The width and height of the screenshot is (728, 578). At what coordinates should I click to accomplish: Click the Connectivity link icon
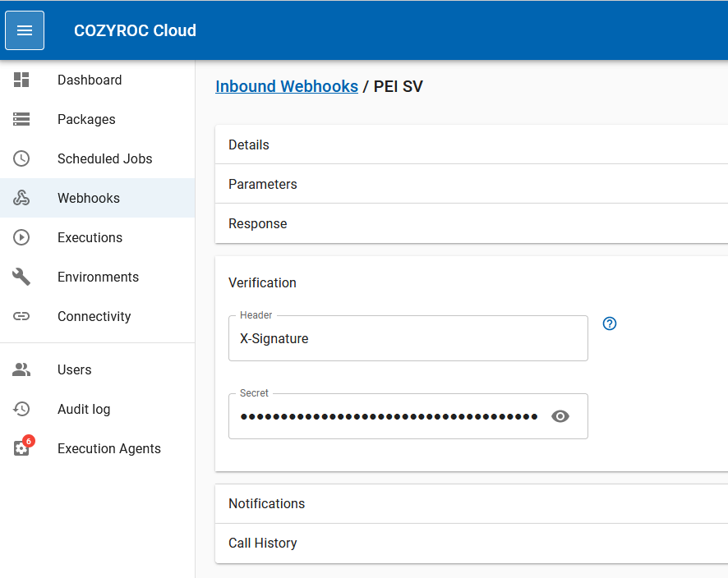(21, 316)
